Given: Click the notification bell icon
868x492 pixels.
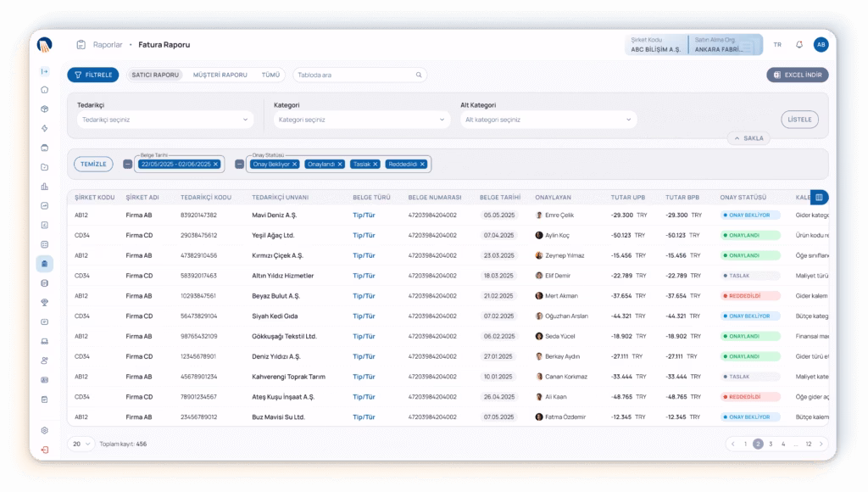Looking at the screenshot, I should (798, 45).
